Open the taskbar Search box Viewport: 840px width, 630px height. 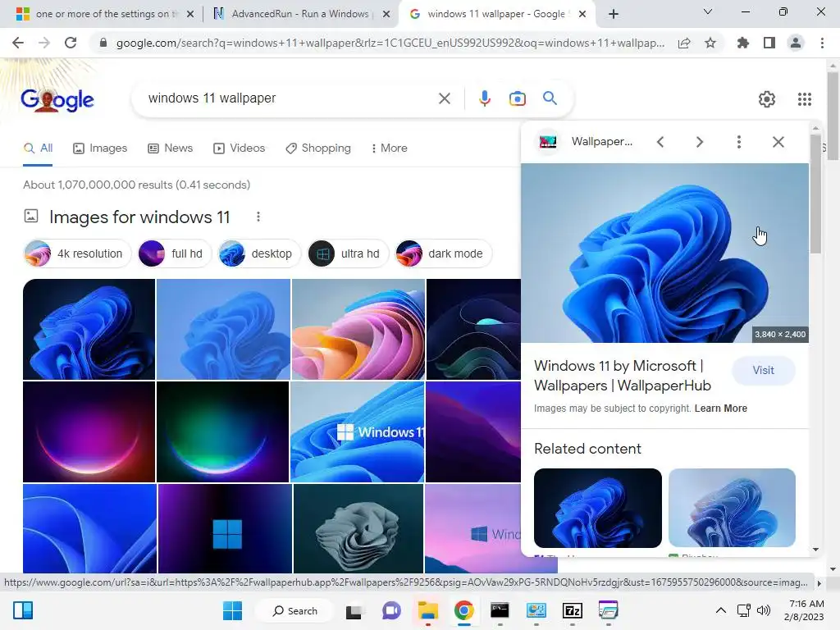pyautogui.click(x=294, y=610)
